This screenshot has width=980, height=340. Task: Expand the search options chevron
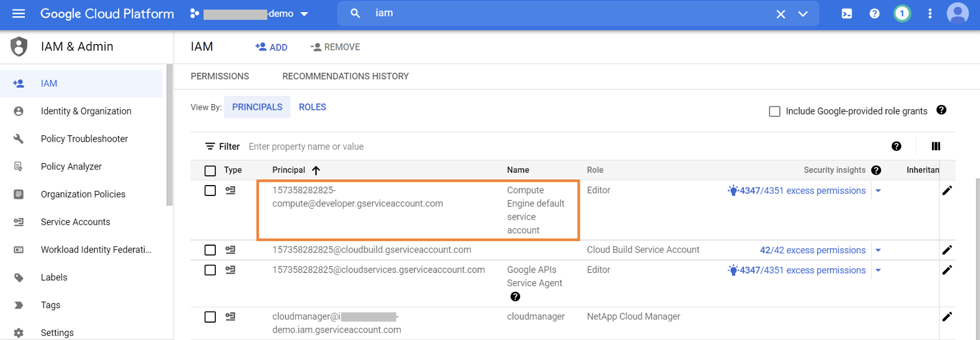pyautogui.click(x=803, y=14)
